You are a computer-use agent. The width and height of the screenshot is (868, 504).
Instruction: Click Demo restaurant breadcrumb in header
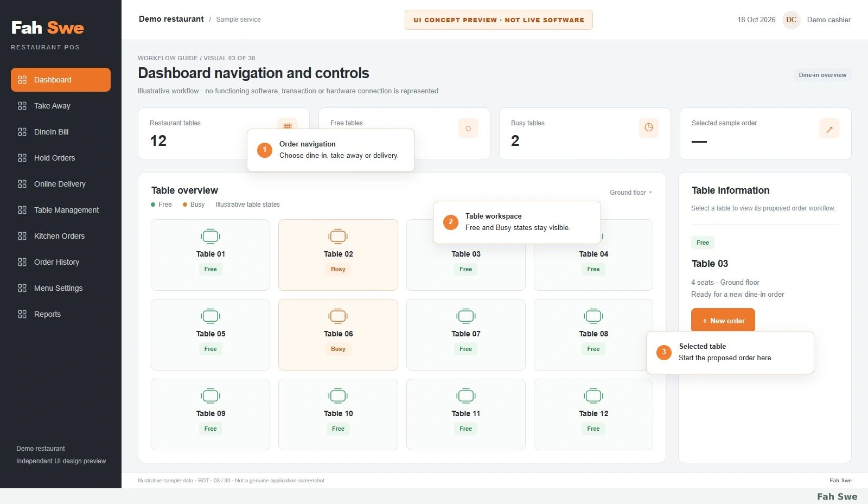[x=171, y=19]
